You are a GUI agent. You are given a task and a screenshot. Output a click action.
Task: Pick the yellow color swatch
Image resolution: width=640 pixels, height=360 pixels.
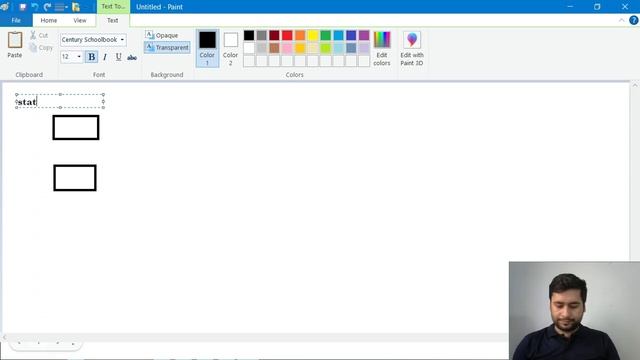(313, 36)
